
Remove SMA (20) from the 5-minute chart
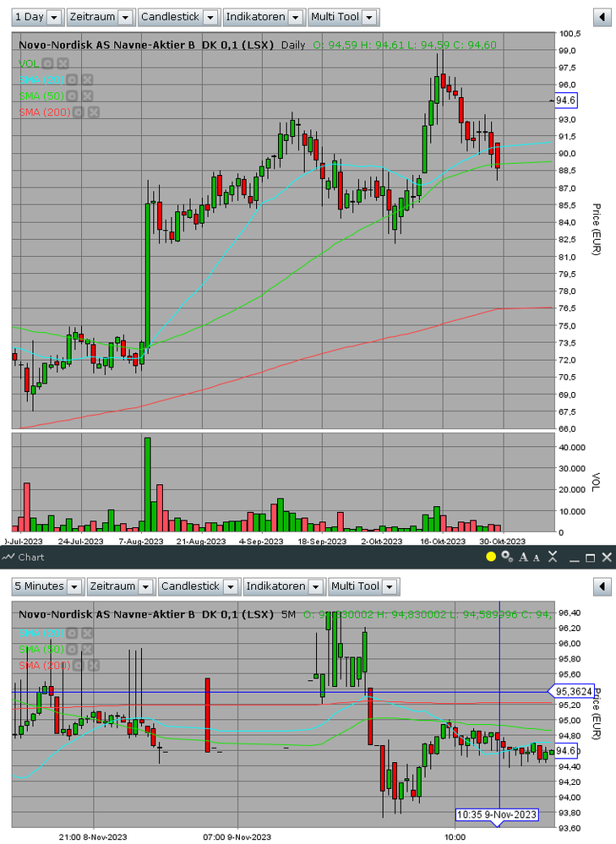pyautogui.click(x=87, y=633)
